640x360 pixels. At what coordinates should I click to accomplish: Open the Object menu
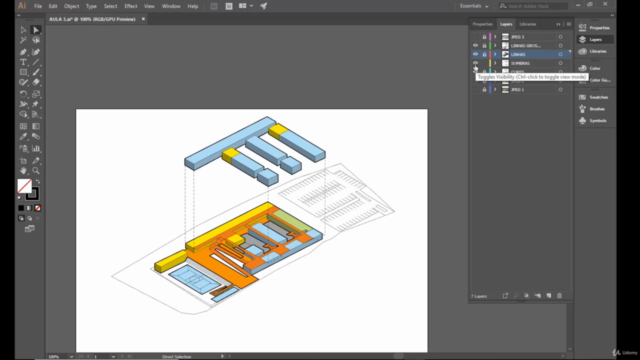point(71,6)
